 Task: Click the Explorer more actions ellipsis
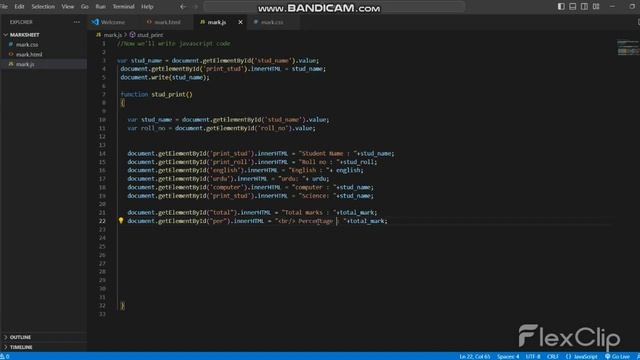pos(77,22)
